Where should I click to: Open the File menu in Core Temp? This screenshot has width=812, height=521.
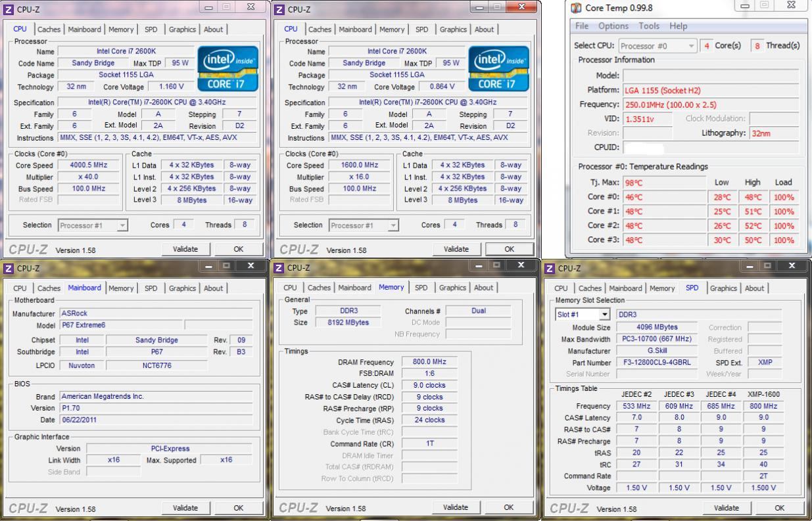[x=582, y=26]
